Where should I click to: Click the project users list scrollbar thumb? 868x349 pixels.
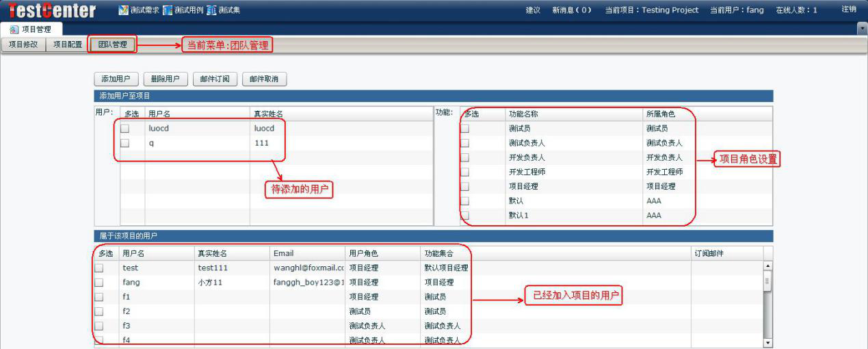tap(767, 280)
